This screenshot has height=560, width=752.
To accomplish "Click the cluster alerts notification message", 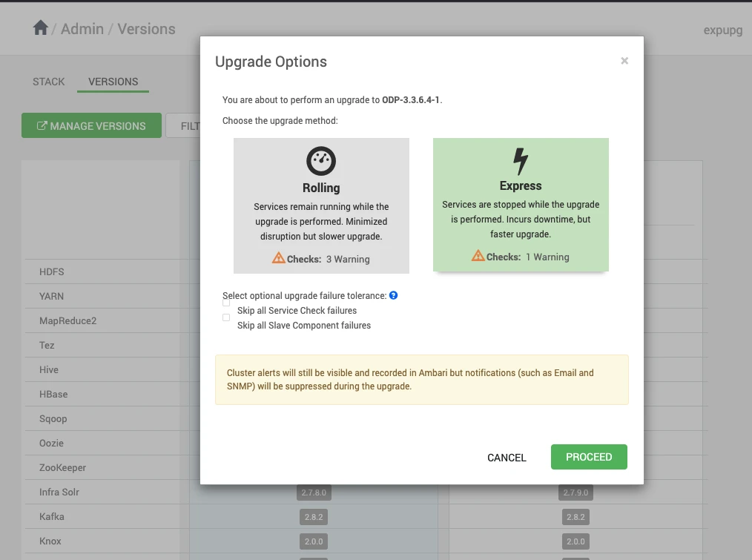I will click(421, 380).
